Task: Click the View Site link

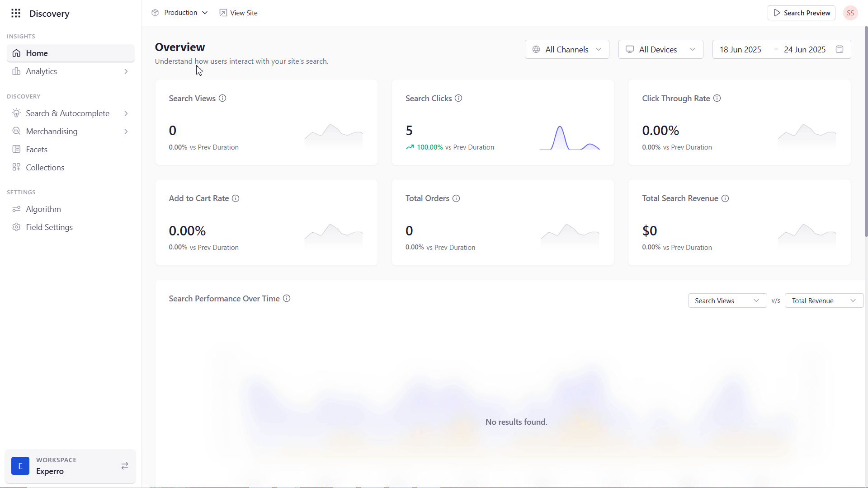Action: point(239,13)
